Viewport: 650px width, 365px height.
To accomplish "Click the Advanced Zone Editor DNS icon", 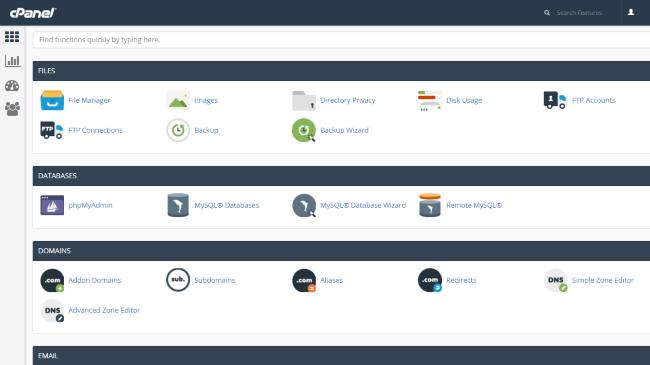I will pyautogui.click(x=52, y=310).
